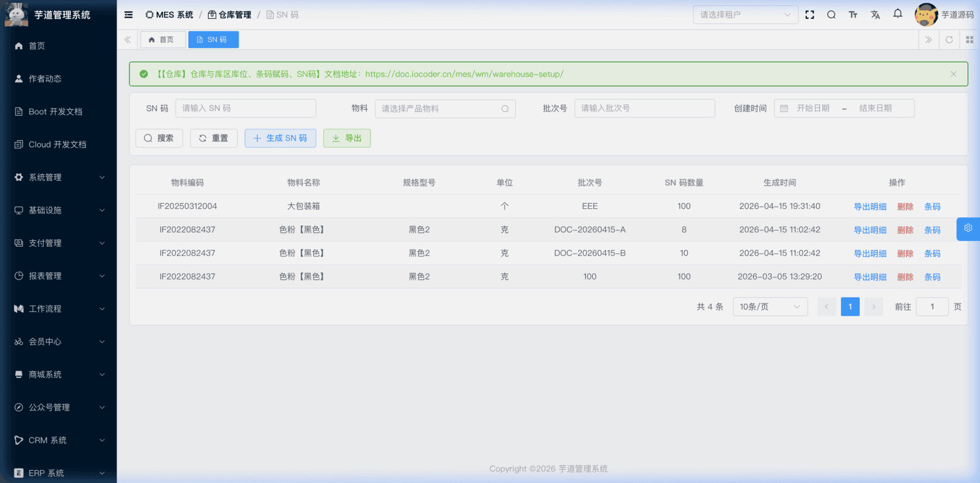The height and width of the screenshot is (483, 980).
Task: Open the tab options grid icon
Action: pyautogui.click(x=970, y=40)
